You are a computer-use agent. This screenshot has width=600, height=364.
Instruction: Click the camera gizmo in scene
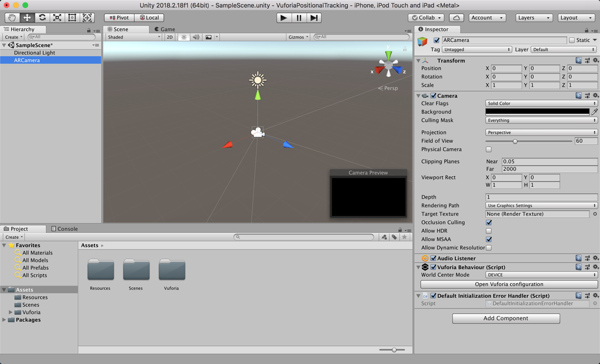(x=258, y=132)
